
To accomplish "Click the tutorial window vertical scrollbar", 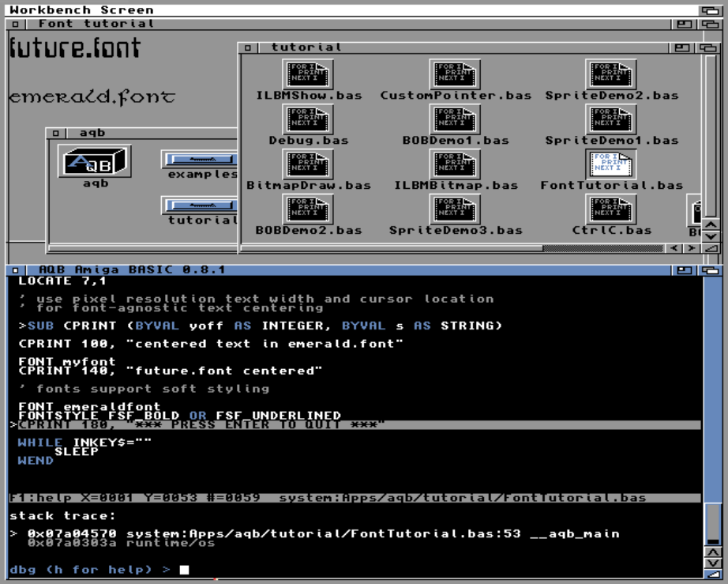I will pyautogui.click(x=711, y=137).
